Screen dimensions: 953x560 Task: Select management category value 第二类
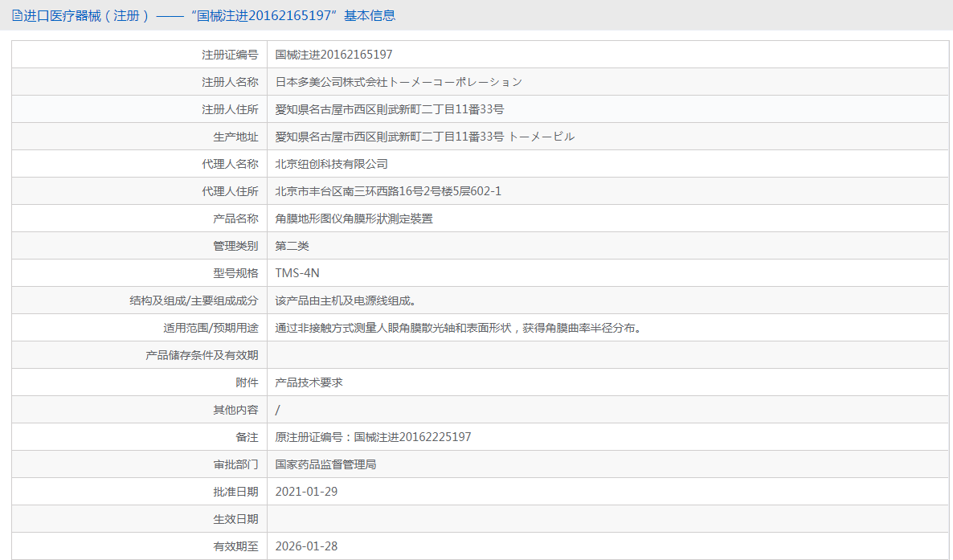(x=292, y=246)
